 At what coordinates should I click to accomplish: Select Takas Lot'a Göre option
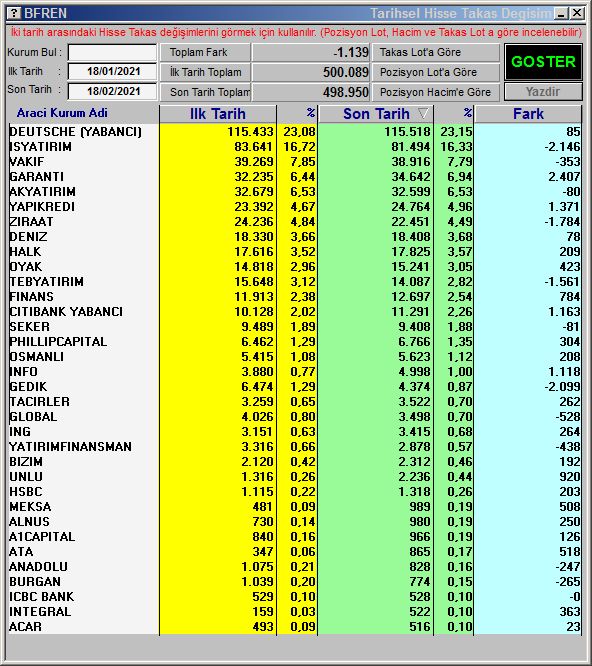click(x=436, y=52)
